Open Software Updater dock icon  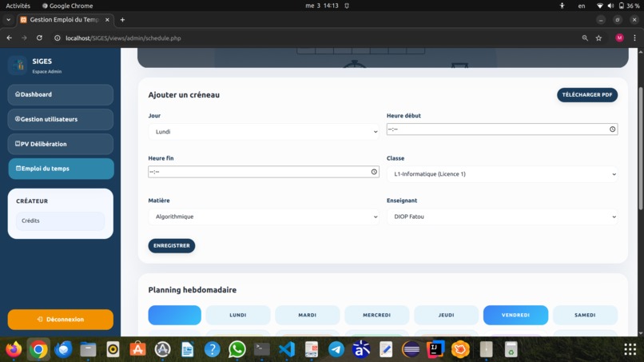point(163,350)
